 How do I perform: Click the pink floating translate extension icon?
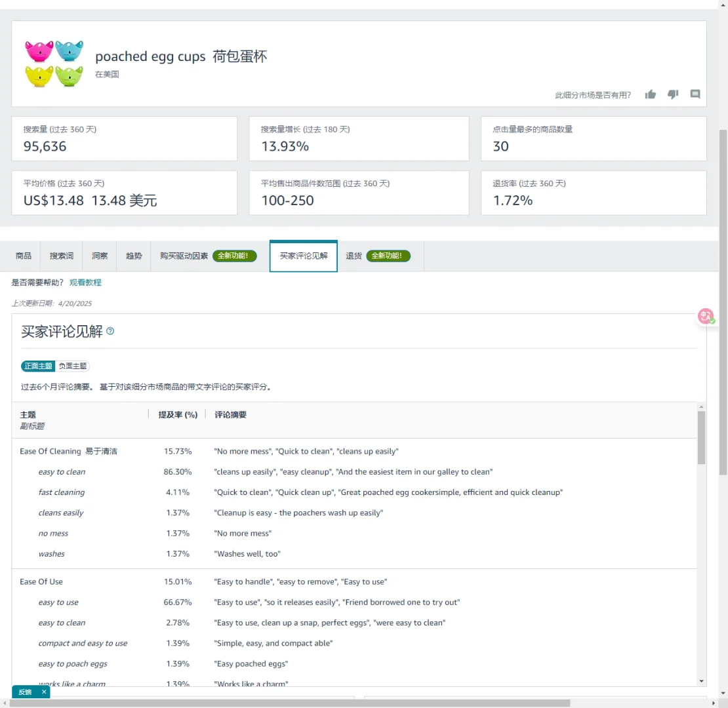[706, 316]
